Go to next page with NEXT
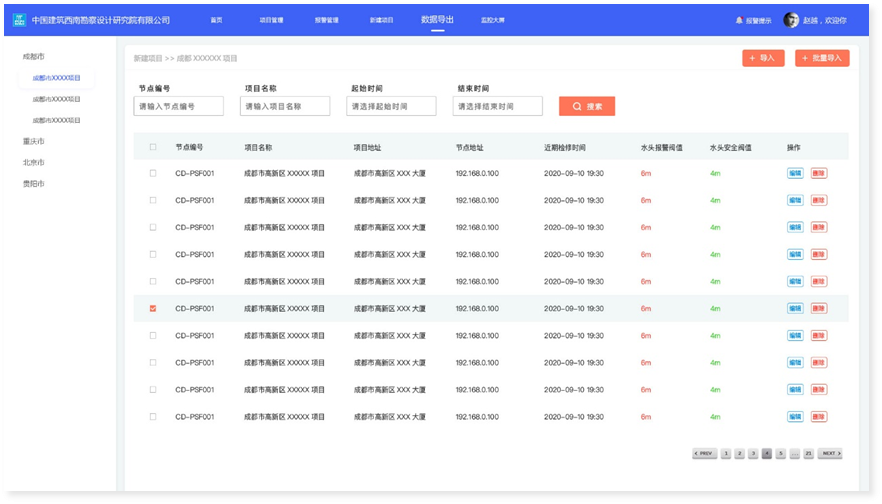The height and width of the screenshot is (504, 882). (830, 453)
